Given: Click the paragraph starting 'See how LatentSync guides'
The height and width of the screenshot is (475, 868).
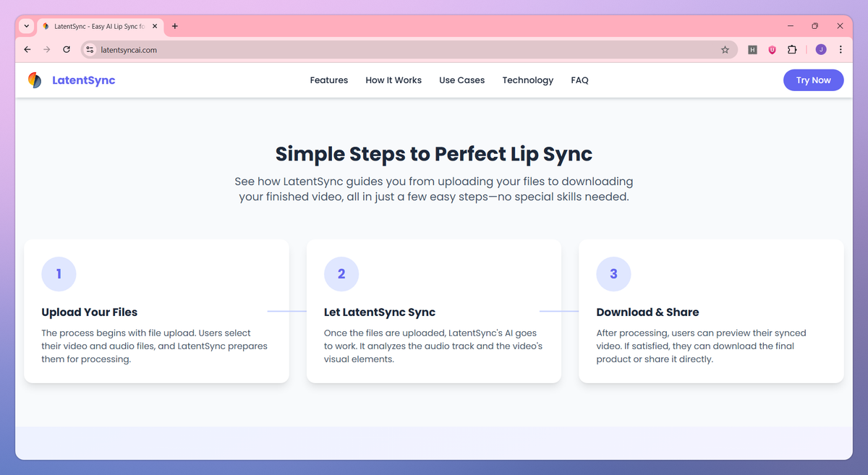Looking at the screenshot, I should click(434, 189).
